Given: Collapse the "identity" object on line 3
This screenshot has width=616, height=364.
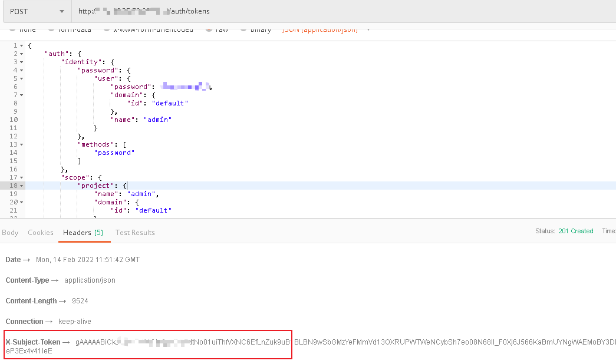Looking at the screenshot, I should point(21,61).
